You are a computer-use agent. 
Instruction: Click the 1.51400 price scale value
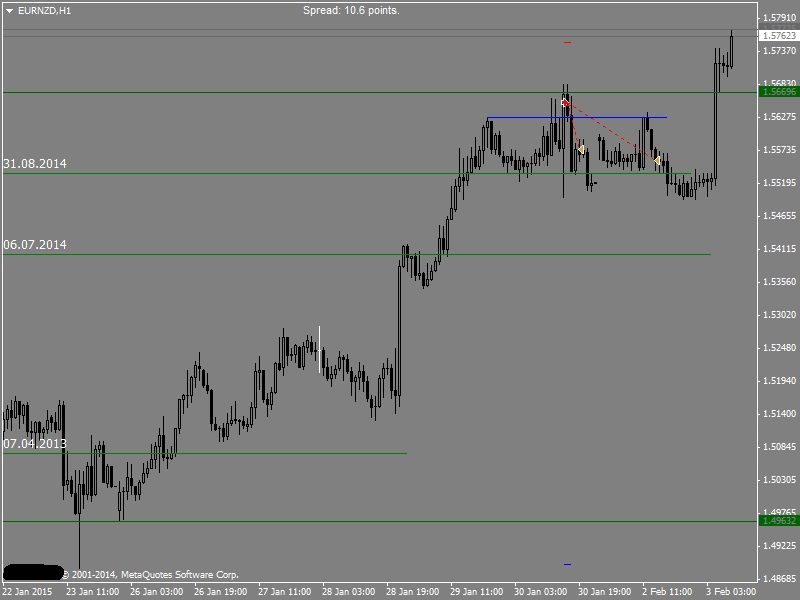pos(779,414)
